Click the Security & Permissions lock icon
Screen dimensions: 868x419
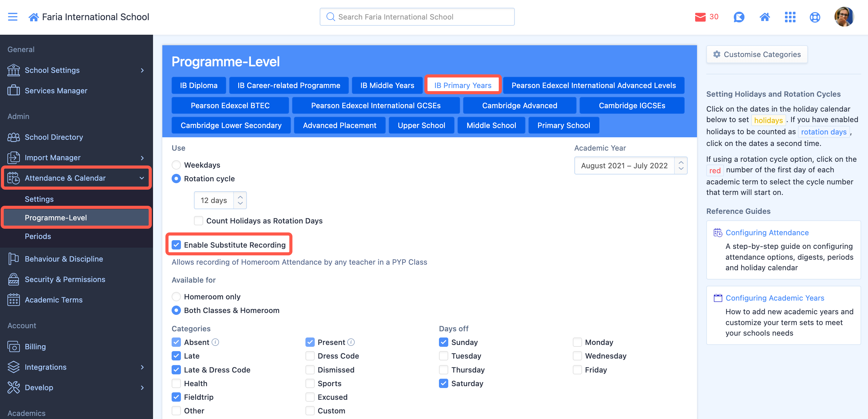coord(14,280)
